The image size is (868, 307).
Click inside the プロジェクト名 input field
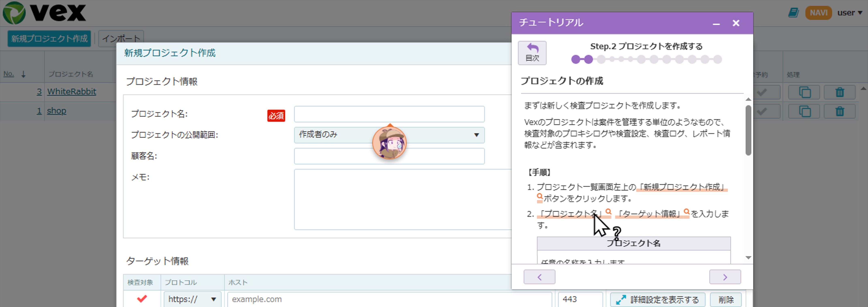click(x=389, y=114)
